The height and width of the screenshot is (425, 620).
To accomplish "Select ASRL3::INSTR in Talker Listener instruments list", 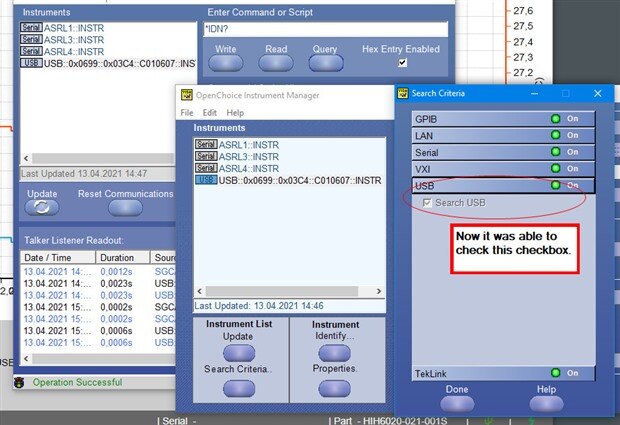I will (x=74, y=40).
